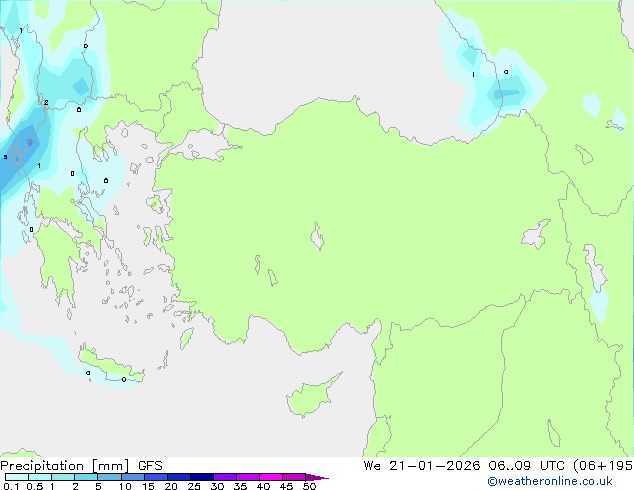
Task: Select the 2–5 mm legend color
Action: [86, 477]
